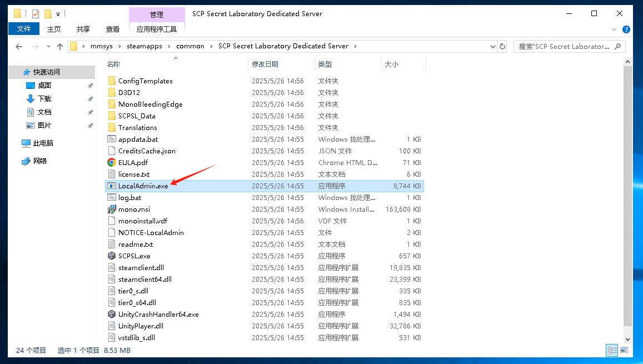This screenshot has height=364, width=643.
Task: Go forward to the next folder
Action: 36,46
